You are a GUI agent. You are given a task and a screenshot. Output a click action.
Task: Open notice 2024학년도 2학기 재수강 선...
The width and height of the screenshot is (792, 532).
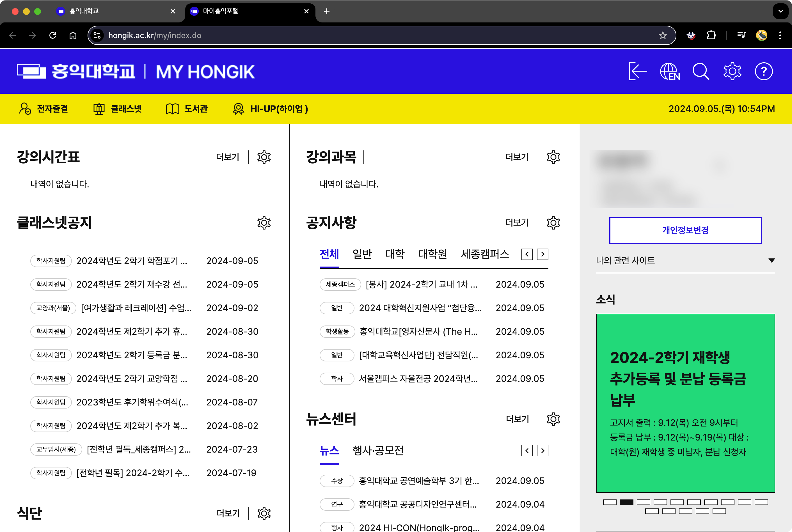(132, 284)
